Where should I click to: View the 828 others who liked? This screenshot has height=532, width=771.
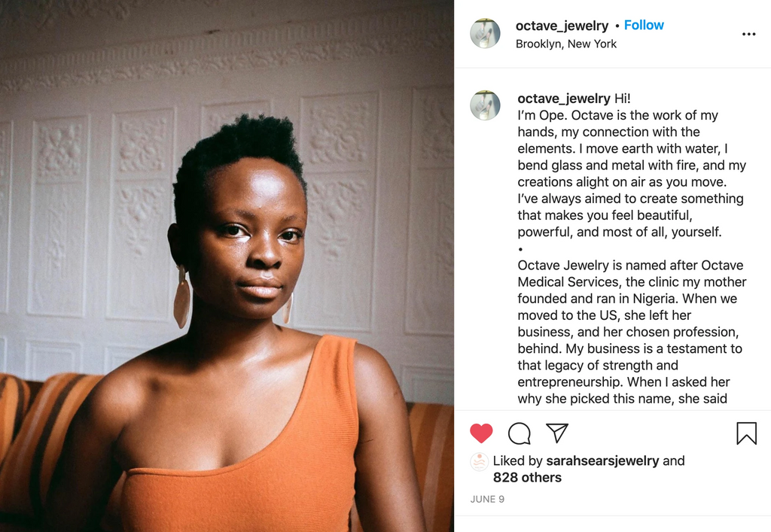[527, 478]
